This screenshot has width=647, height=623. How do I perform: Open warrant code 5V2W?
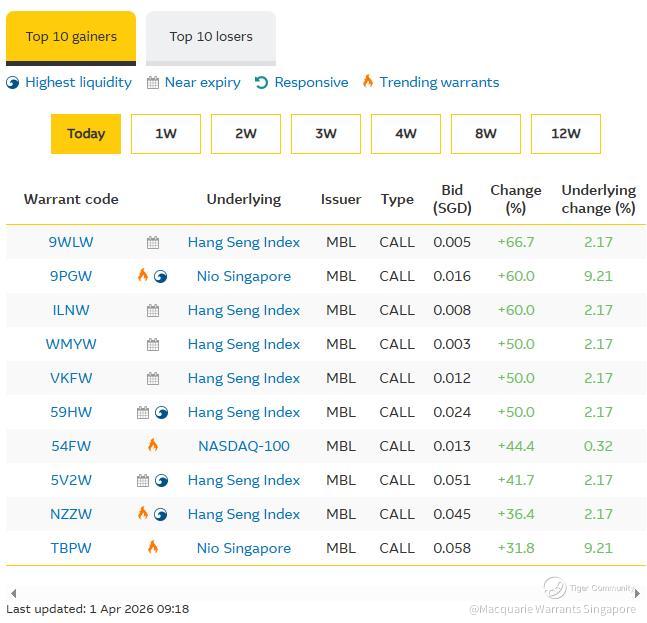tap(71, 480)
